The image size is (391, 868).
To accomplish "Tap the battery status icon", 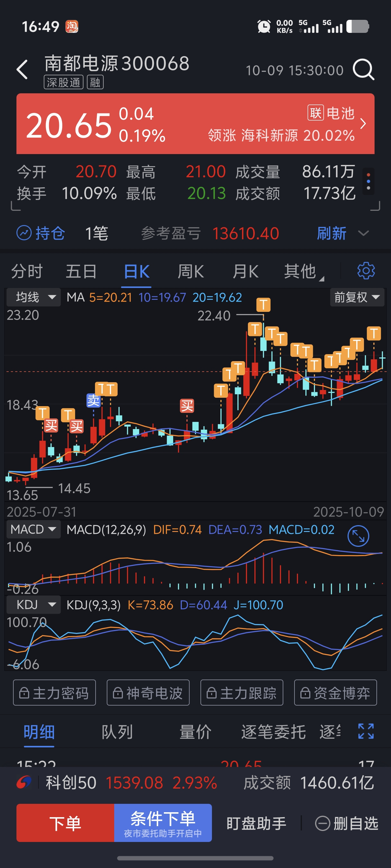I will click(357, 26).
